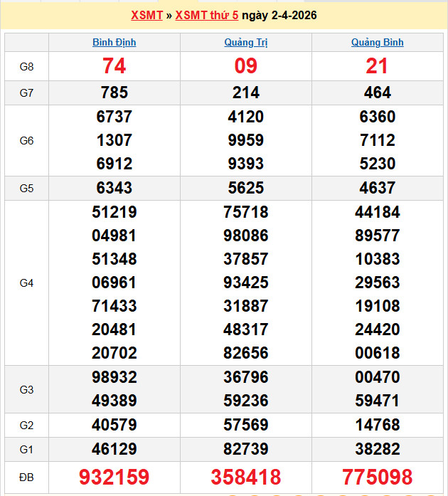Screen dimensions: 448x496
Task: Open the Quảng Bình province link
Action: [x=377, y=42]
